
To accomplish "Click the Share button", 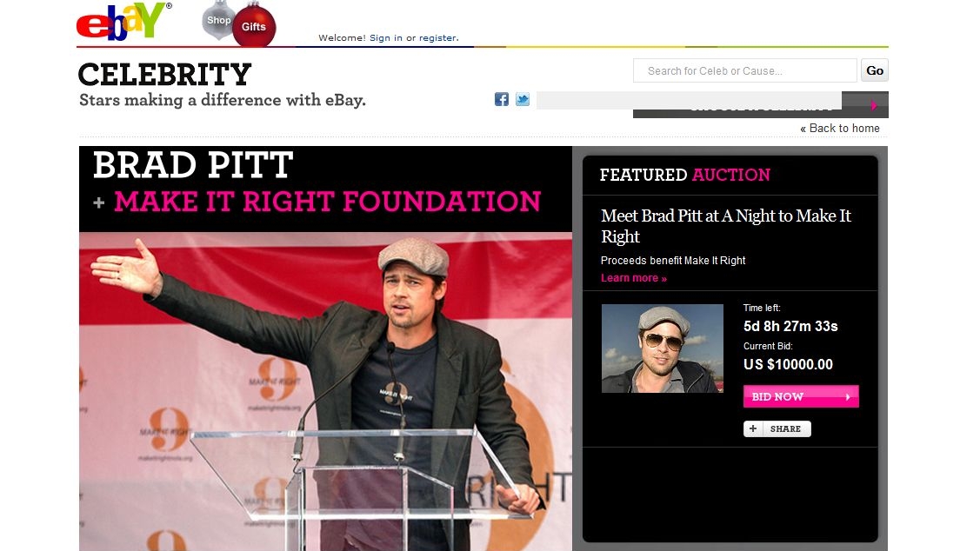I will tap(777, 428).
